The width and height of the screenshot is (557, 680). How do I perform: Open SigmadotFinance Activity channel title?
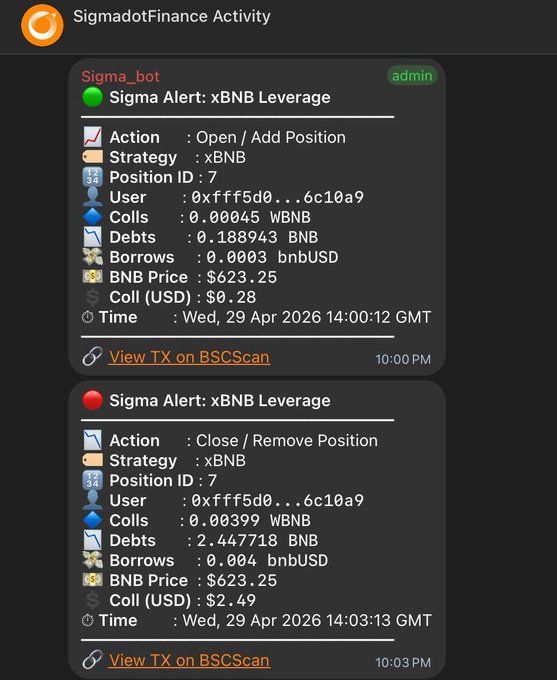(172, 16)
